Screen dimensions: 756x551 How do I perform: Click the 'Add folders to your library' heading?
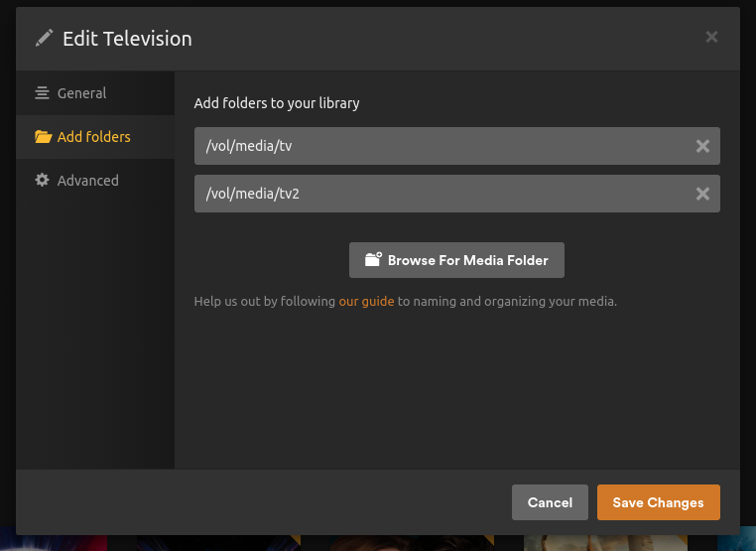277,103
